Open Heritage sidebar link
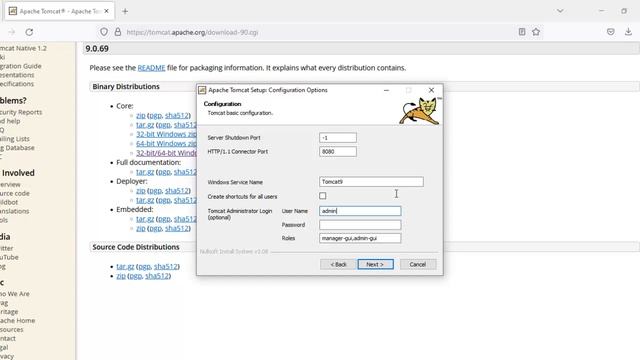 point(9,311)
